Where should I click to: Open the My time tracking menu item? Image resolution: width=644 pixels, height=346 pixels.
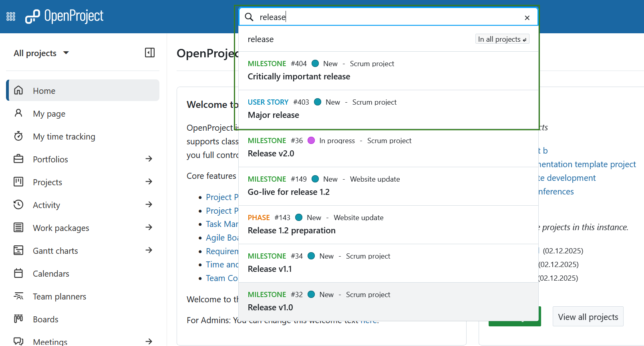pos(83,136)
